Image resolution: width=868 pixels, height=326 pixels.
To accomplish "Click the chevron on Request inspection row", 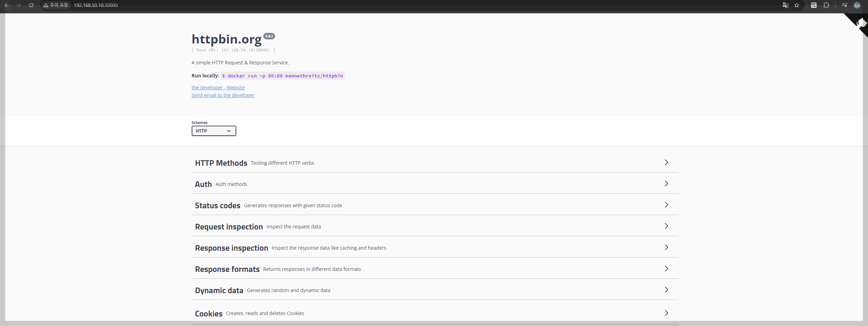I will [666, 226].
